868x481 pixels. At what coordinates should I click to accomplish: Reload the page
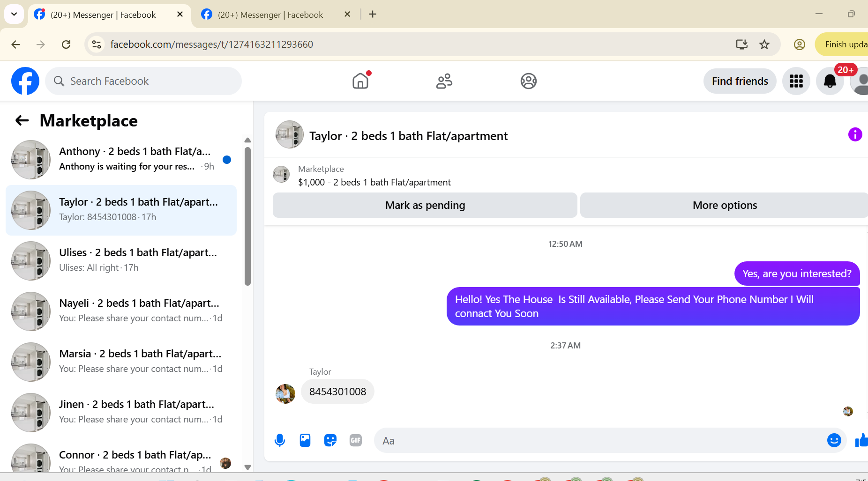click(x=66, y=44)
